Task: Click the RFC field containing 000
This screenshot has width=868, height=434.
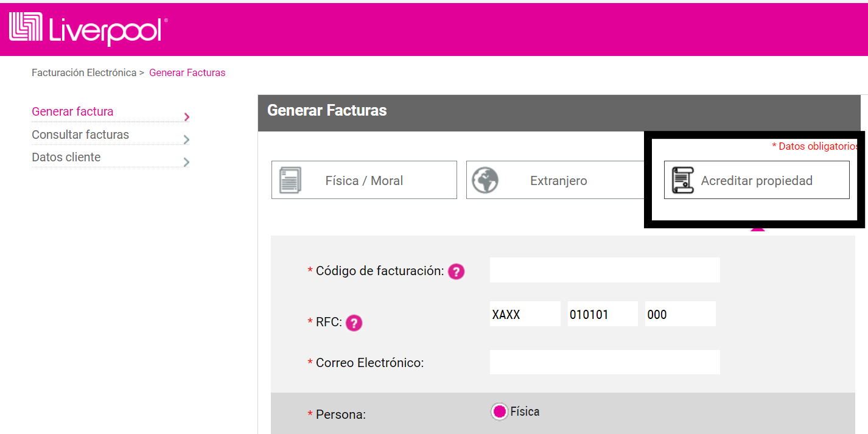Action: [681, 314]
